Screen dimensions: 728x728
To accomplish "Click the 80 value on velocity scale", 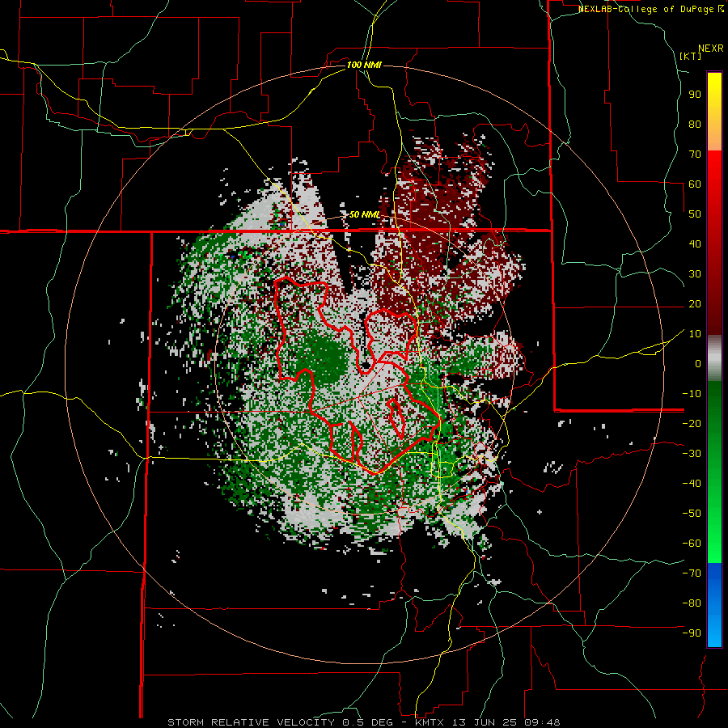I will tap(695, 124).
